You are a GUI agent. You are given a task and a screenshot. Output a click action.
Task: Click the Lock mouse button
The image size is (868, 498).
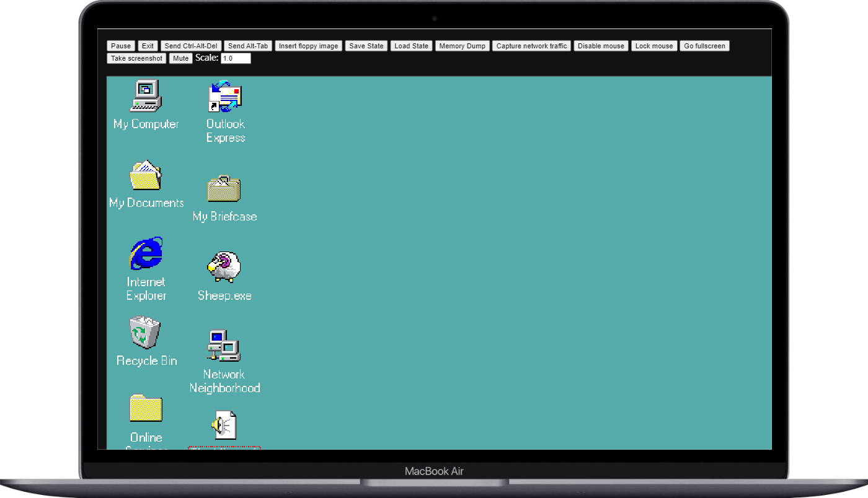click(654, 46)
